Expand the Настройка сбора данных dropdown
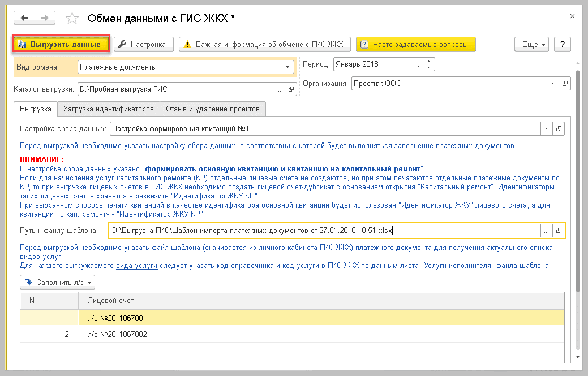The height and width of the screenshot is (376, 588). pyautogui.click(x=546, y=128)
